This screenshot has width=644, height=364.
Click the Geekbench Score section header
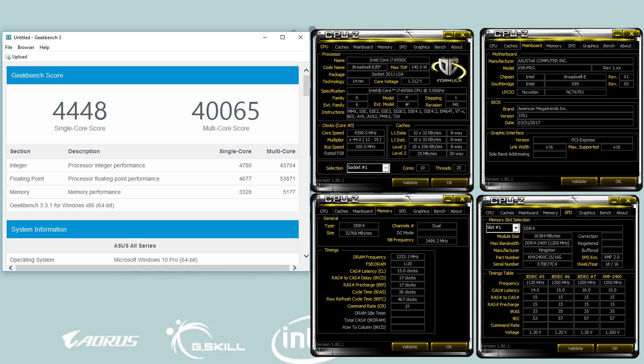(152, 75)
